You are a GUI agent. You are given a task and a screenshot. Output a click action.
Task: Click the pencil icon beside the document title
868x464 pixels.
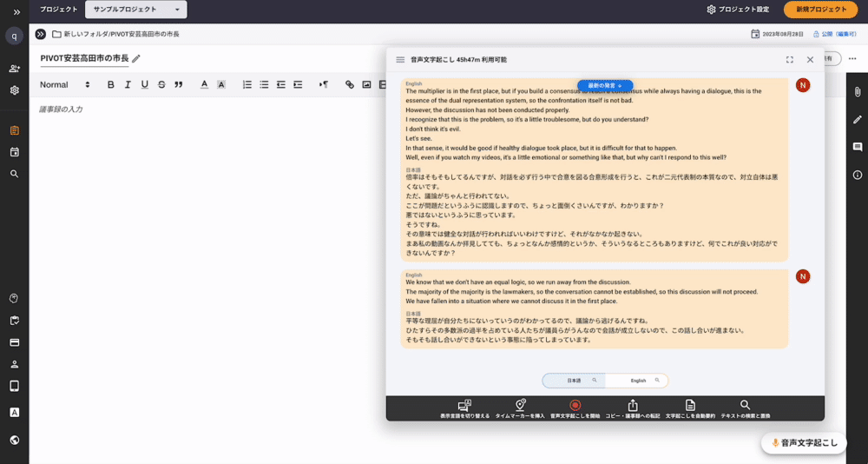(x=136, y=58)
